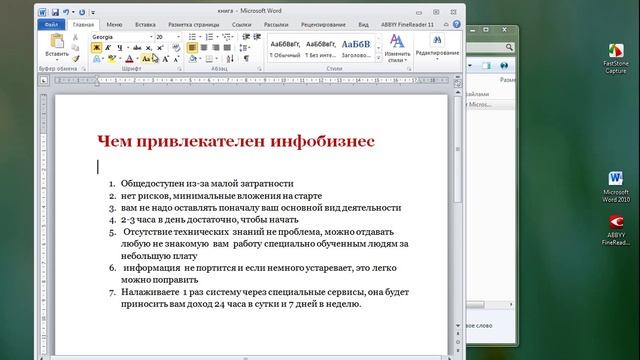Screen dimensions: 640x360
Task: Switch to the Вставка tab
Action: (x=145, y=24)
